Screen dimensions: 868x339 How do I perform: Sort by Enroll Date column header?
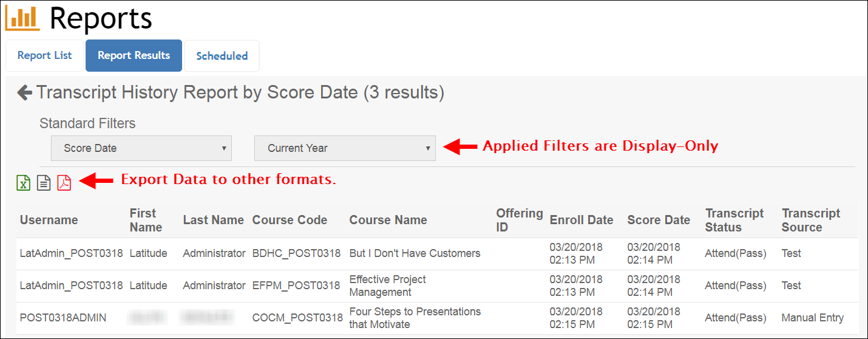(x=581, y=220)
